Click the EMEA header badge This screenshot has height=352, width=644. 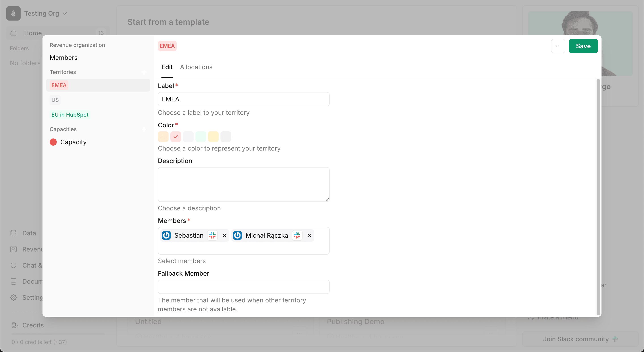click(x=167, y=46)
